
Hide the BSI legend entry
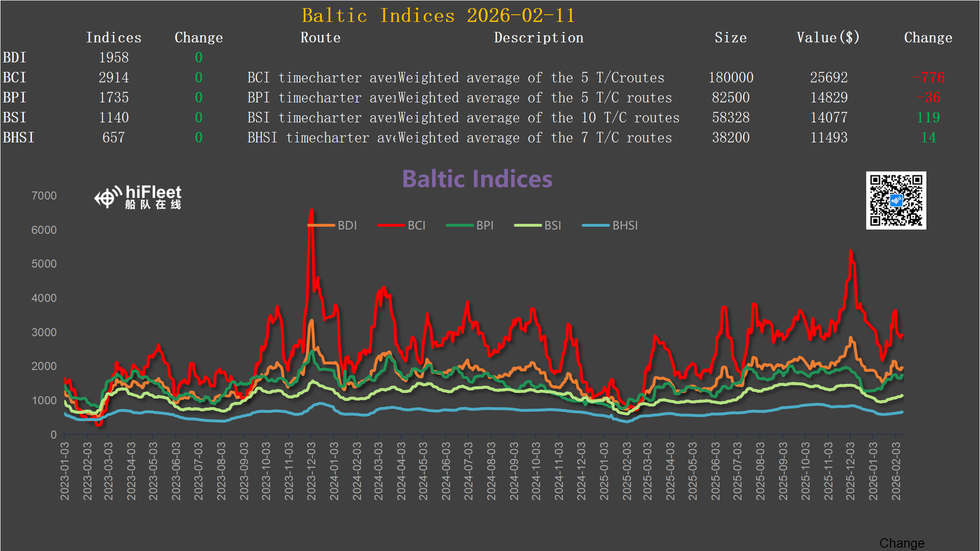tap(552, 226)
